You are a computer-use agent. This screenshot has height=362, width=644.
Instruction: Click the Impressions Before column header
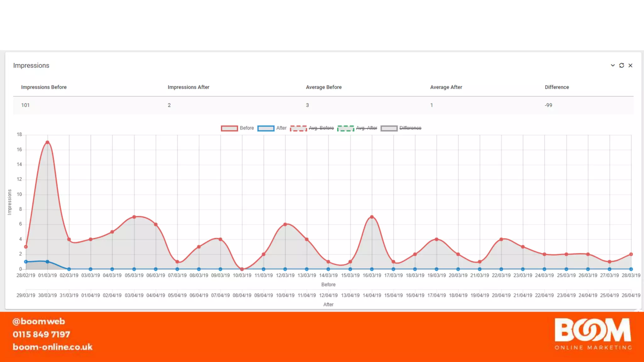coord(44,87)
